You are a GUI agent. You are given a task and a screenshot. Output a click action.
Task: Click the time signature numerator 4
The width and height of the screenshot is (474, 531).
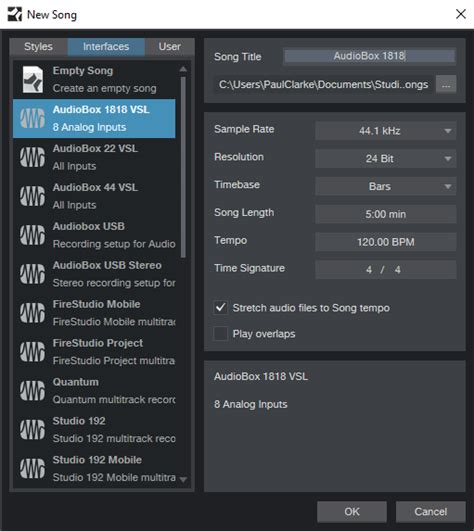point(369,270)
